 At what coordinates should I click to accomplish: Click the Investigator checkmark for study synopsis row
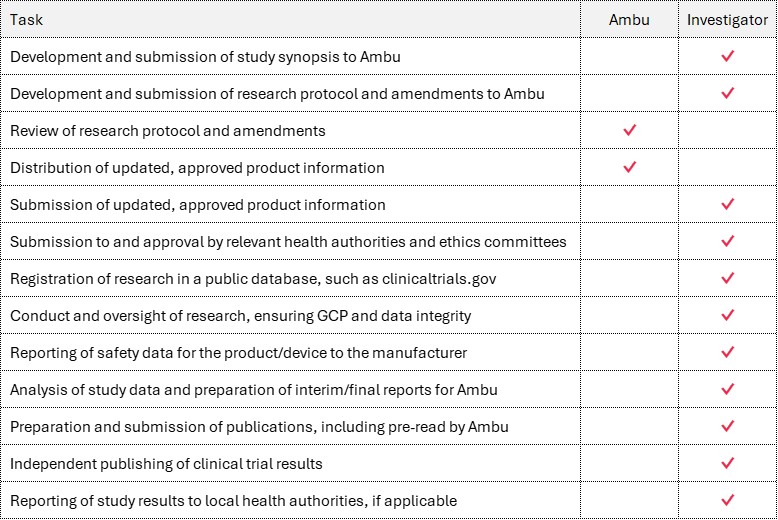(727, 57)
